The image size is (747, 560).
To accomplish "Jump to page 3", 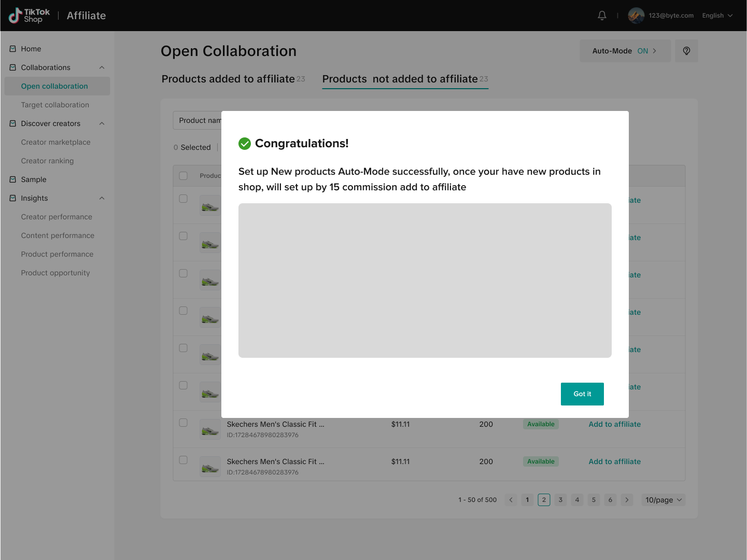I will 560,500.
